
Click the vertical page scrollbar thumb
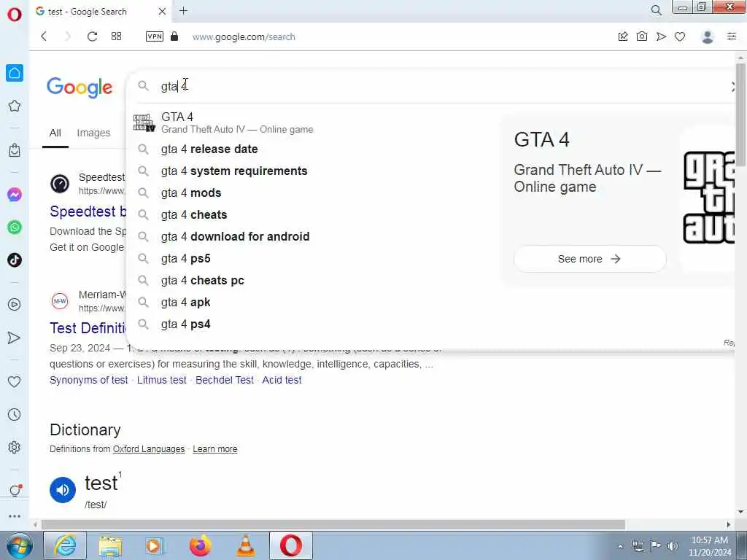(x=740, y=114)
